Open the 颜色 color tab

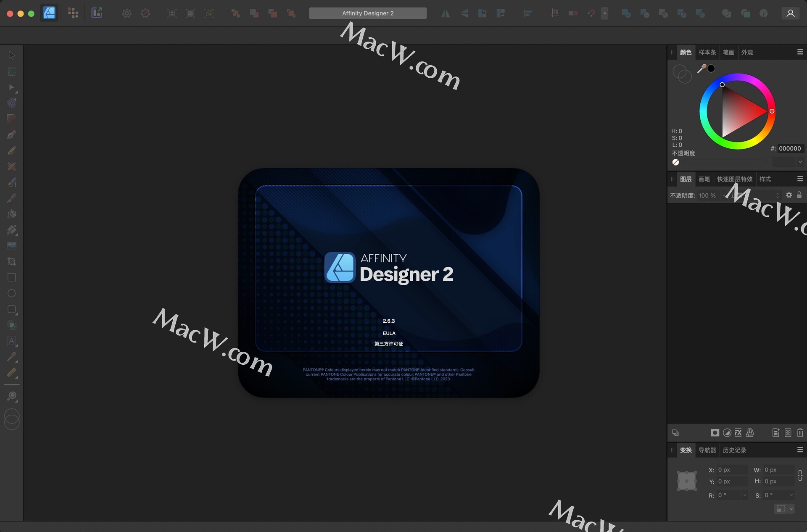tap(686, 53)
